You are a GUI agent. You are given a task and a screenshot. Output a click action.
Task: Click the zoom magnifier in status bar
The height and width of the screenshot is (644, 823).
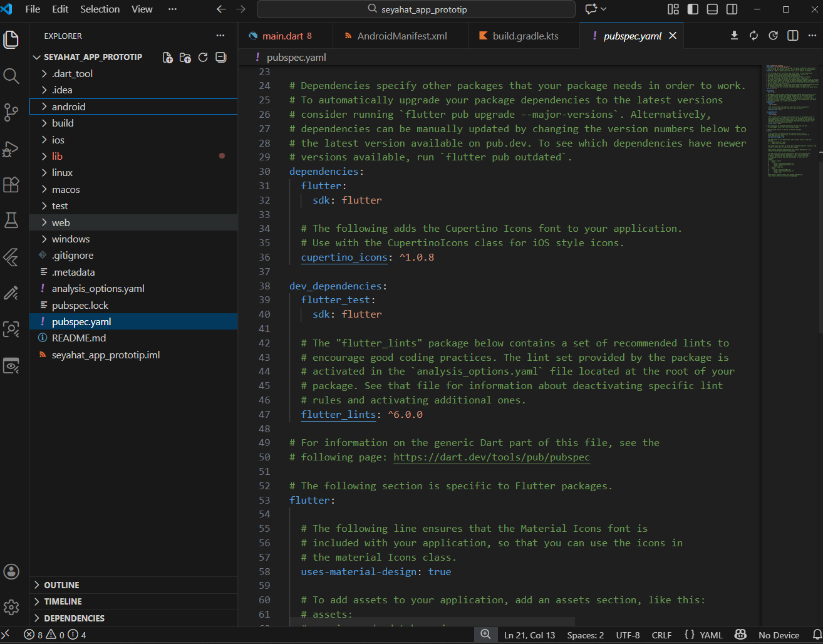[485, 635]
